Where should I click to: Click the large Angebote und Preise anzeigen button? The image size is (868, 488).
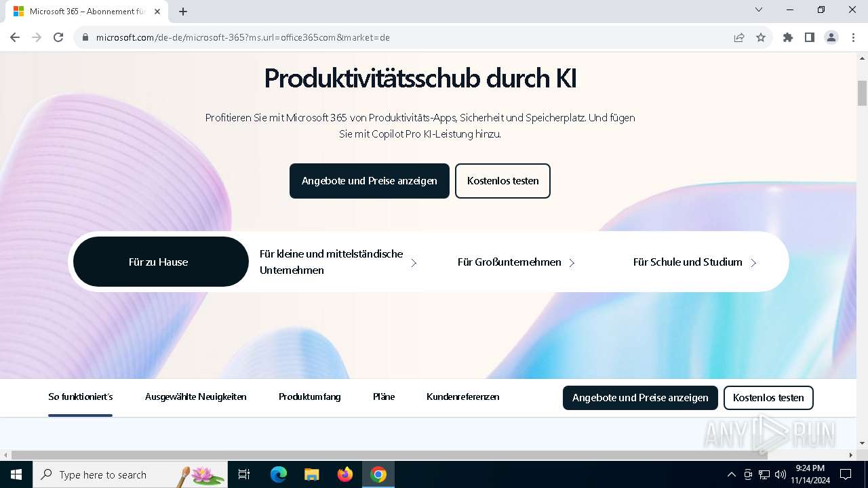pyautogui.click(x=370, y=181)
